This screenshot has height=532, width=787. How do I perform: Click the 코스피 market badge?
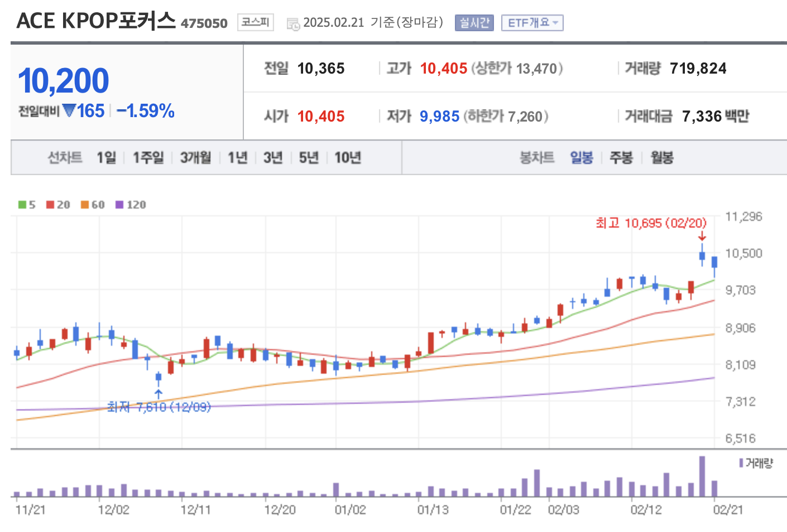coord(256,22)
